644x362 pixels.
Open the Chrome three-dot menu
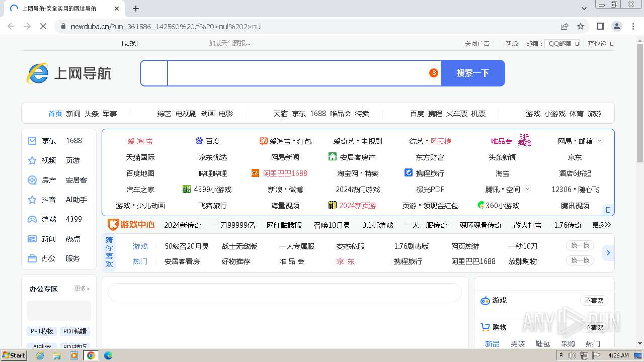coord(633,26)
